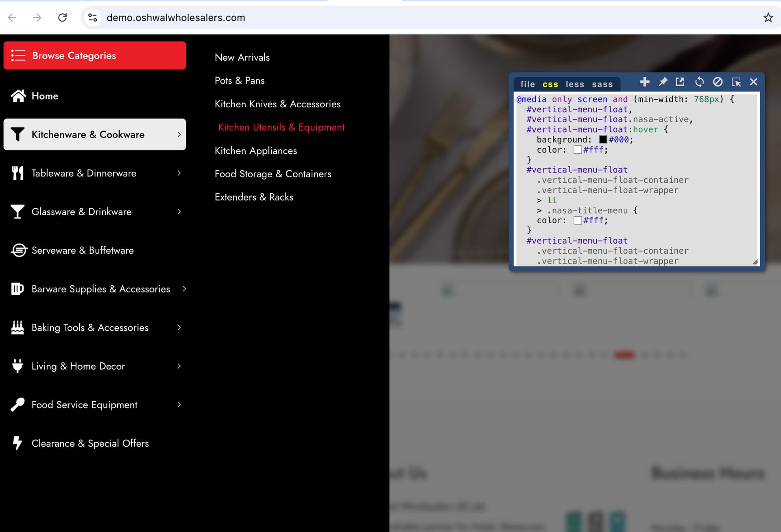Expand the Tableware & Dinnerware chevron

(x=179, y=173)
